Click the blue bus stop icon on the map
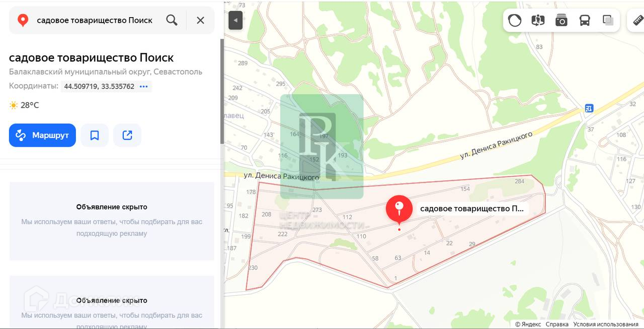644x329 pixels. point(589,108)
